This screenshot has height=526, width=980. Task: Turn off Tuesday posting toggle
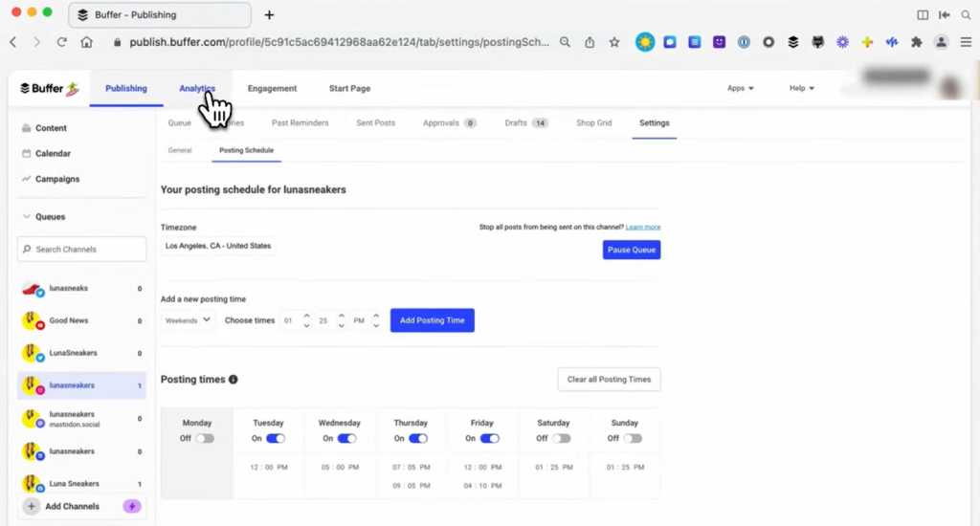tap(276, 439)
